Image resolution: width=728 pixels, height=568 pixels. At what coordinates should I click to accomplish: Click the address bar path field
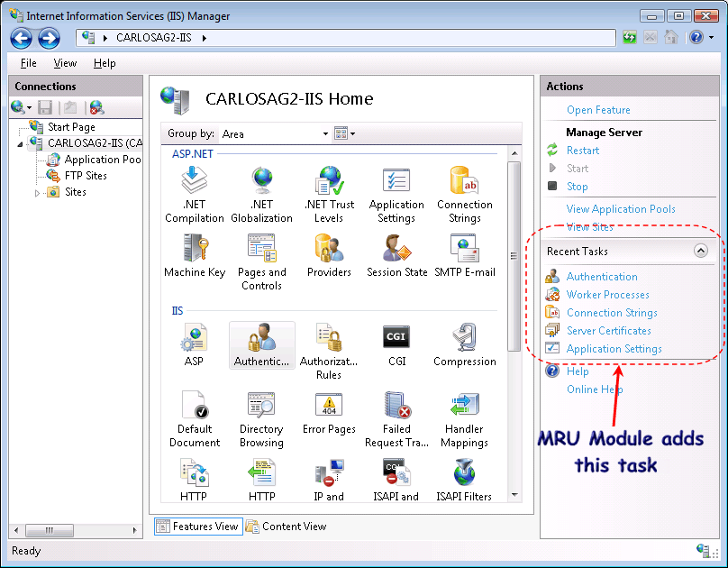coord(346,38)
